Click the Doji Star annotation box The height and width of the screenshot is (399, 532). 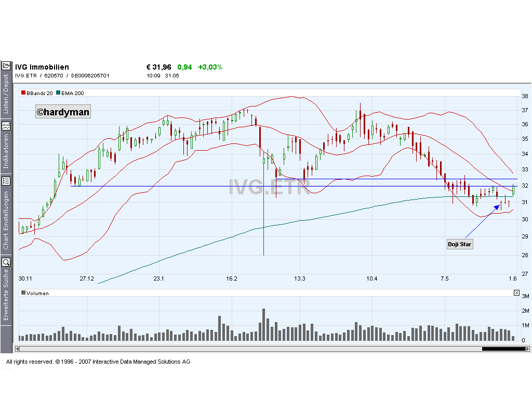coord(459,244)
